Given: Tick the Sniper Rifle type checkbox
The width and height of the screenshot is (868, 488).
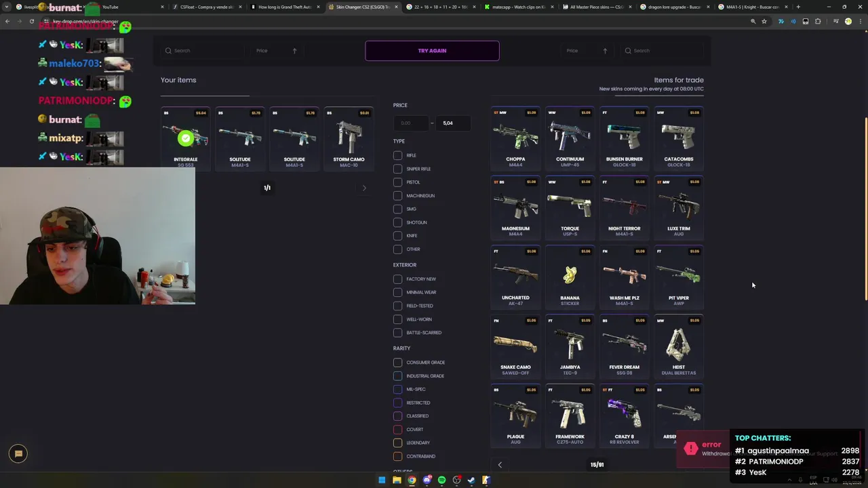Looking at the screenshot, I should click(397, 169).
